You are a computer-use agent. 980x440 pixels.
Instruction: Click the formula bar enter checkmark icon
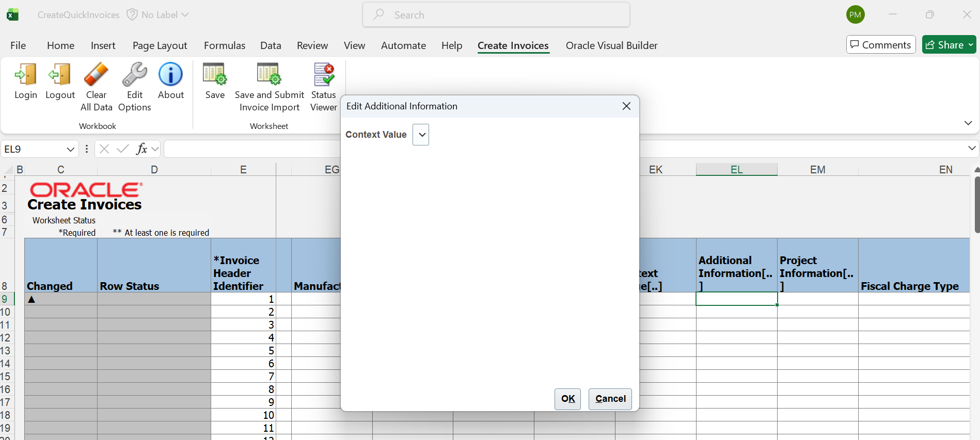coord(123,149)
